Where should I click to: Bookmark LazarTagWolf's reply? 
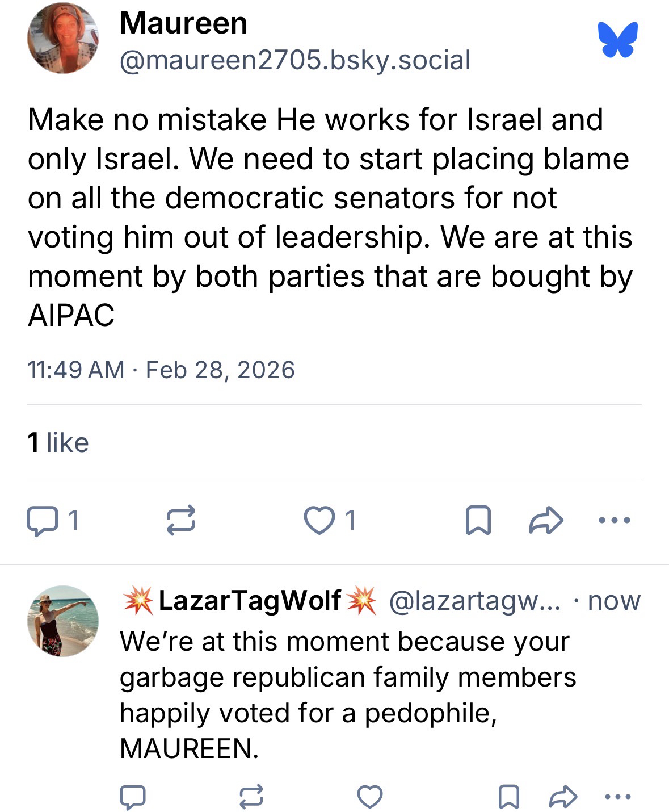(x=508, y=797)
